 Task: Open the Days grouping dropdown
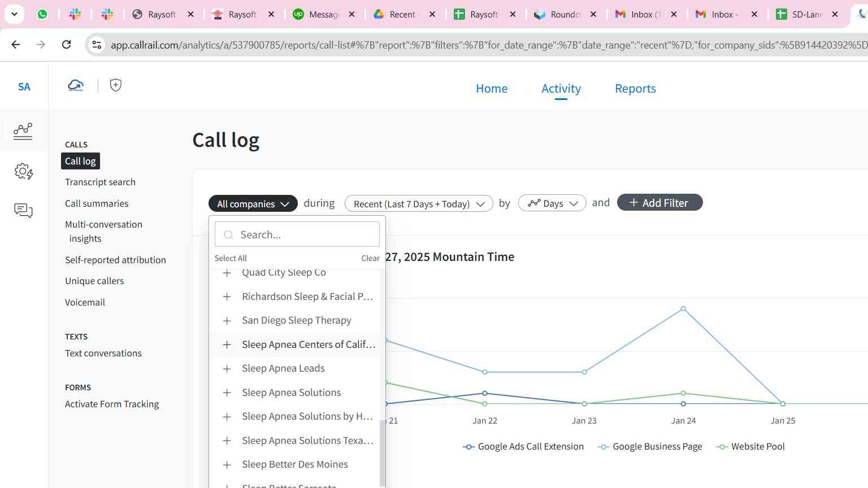[x=552, y=203]
